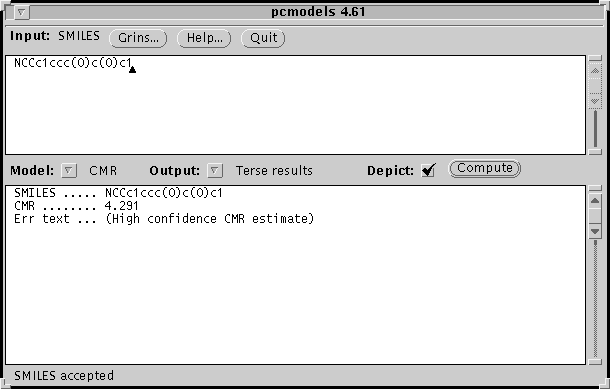Open the Model dropdown arrow
610x389 pixels.
click(x=68, y=170)
